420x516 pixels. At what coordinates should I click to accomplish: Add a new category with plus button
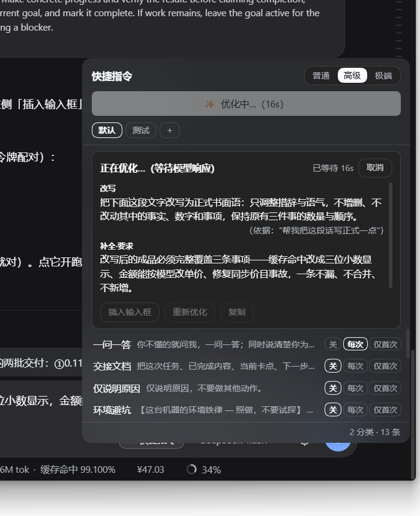170,130
